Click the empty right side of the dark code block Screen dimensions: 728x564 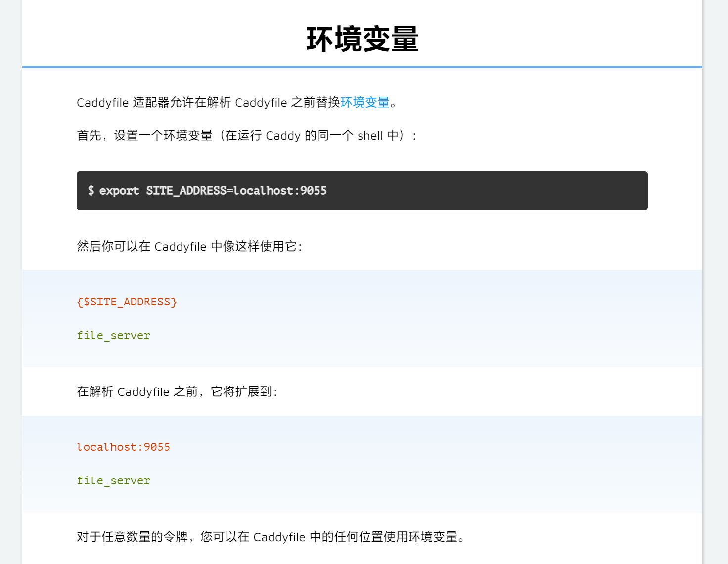point(495,191)
